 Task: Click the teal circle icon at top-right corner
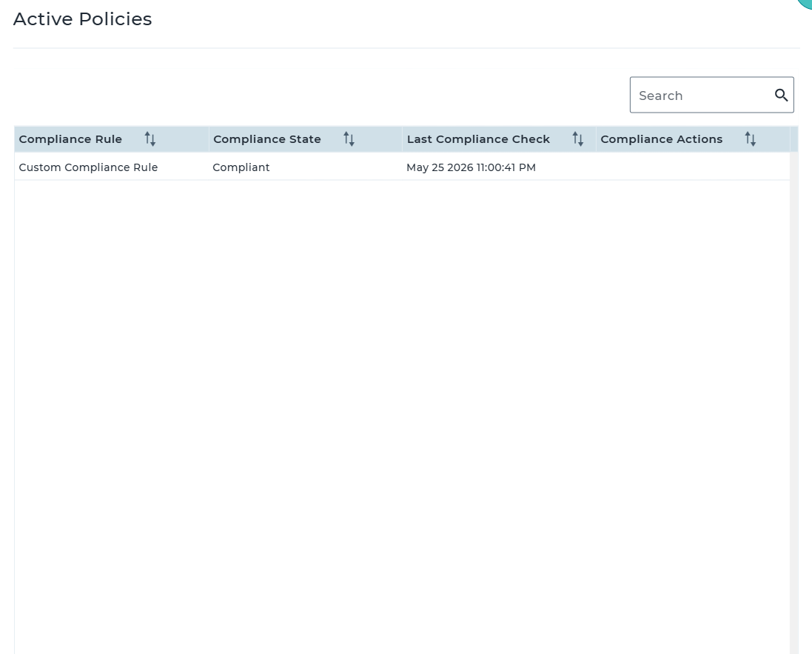805,3
